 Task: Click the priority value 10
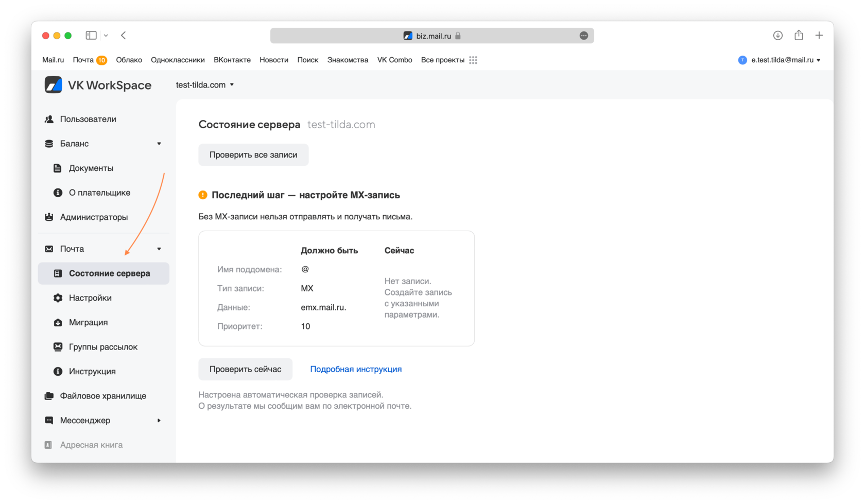[x=305, y=326]
